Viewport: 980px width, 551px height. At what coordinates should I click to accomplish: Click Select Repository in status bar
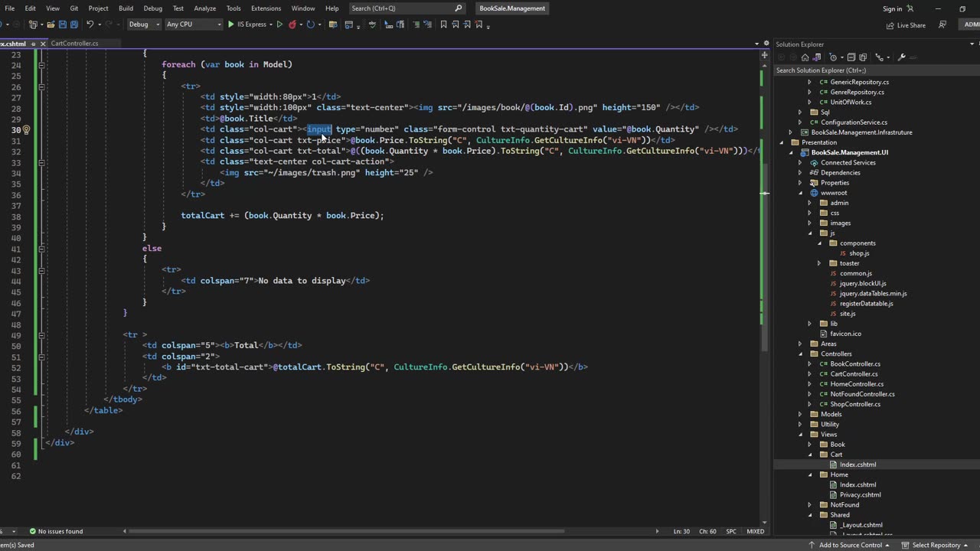click(936, 545)
